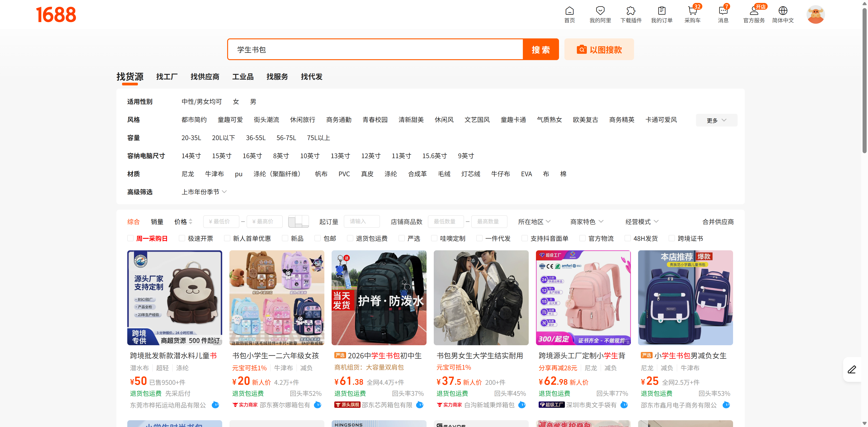Screen dimensions: 868x427
Task: Click chat icon next to 深圳市奥文手袋有
Action: [x=624, y=405]
